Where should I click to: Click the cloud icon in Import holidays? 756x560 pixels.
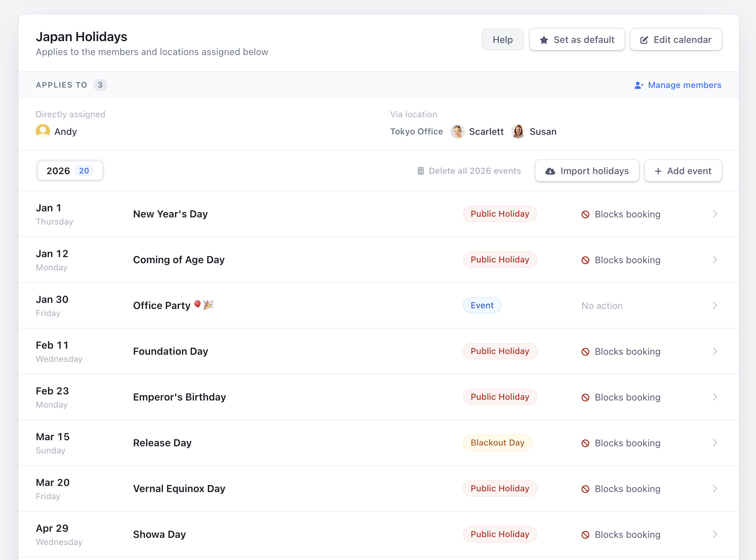pos(550,171)
